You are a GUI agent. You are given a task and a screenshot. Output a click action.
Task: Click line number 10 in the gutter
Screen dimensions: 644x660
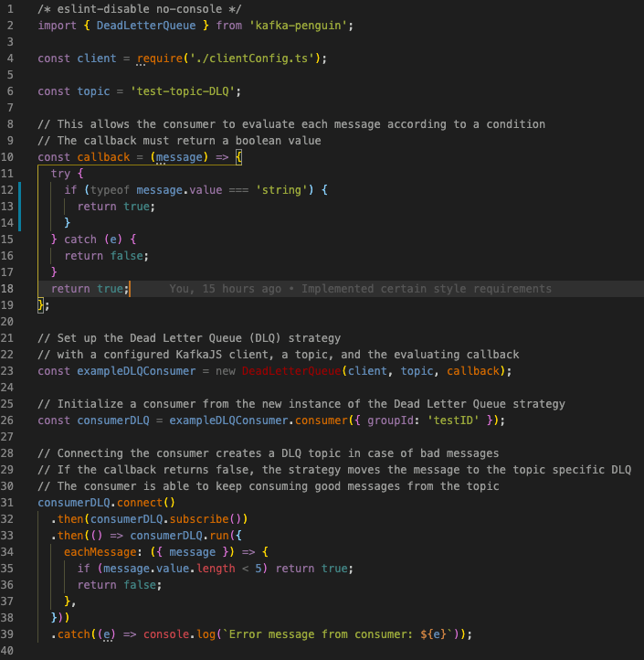click(7, 157)
